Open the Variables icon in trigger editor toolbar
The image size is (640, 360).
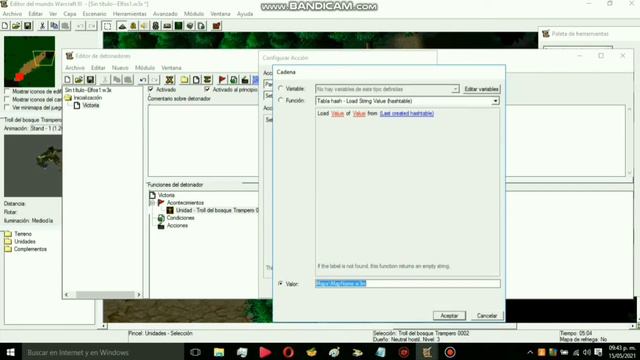tap(169, 80)
